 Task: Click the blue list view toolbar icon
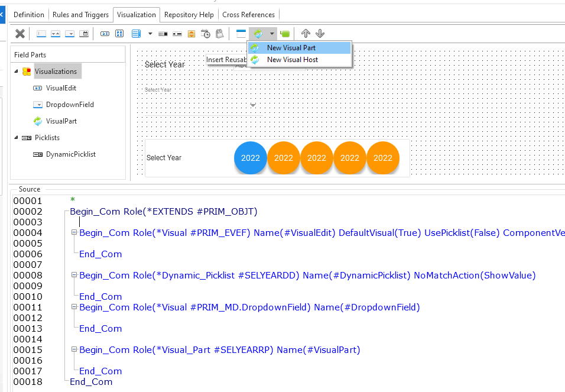136,34
